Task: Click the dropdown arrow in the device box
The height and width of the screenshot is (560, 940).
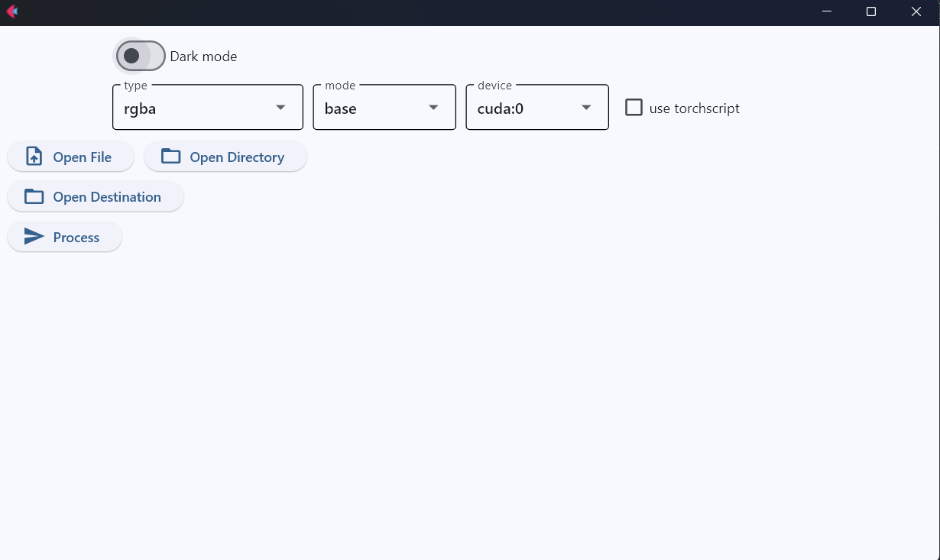Action: click(x=585, y=108)
